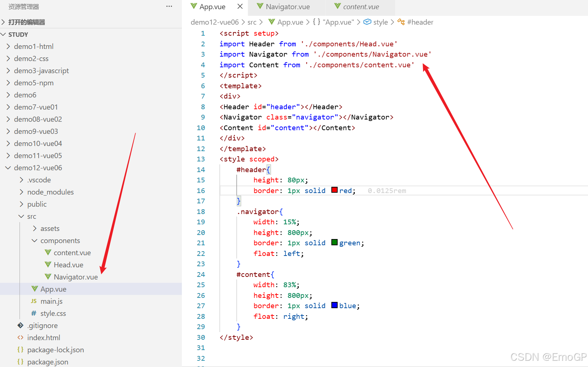Click the Vue icon on Navigator.vue tab
The image size is (588, 367).
(x=260, y=6)
